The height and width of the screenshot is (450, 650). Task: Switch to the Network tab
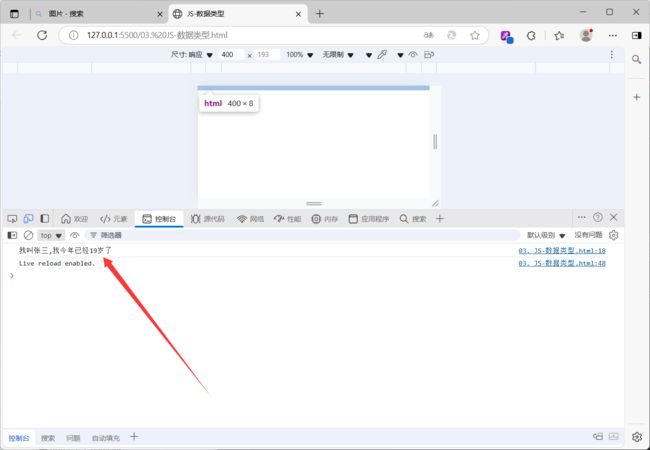[x=250, y=219]
